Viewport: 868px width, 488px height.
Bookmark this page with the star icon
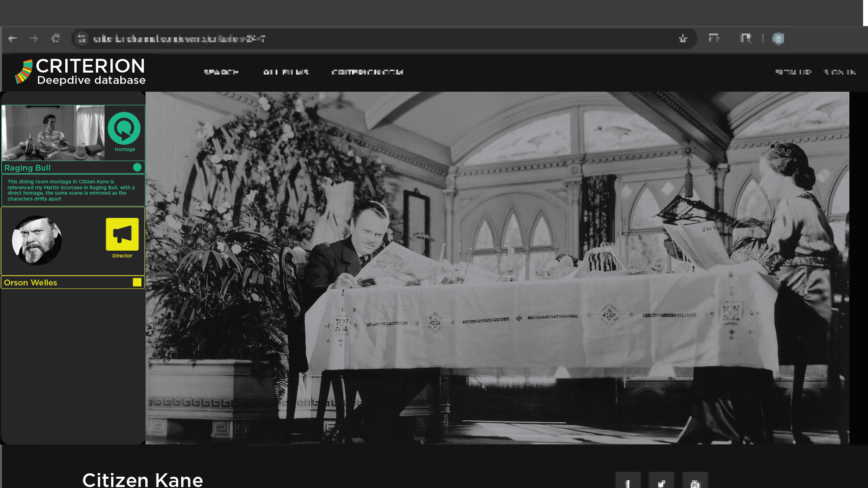coord(682,38)
